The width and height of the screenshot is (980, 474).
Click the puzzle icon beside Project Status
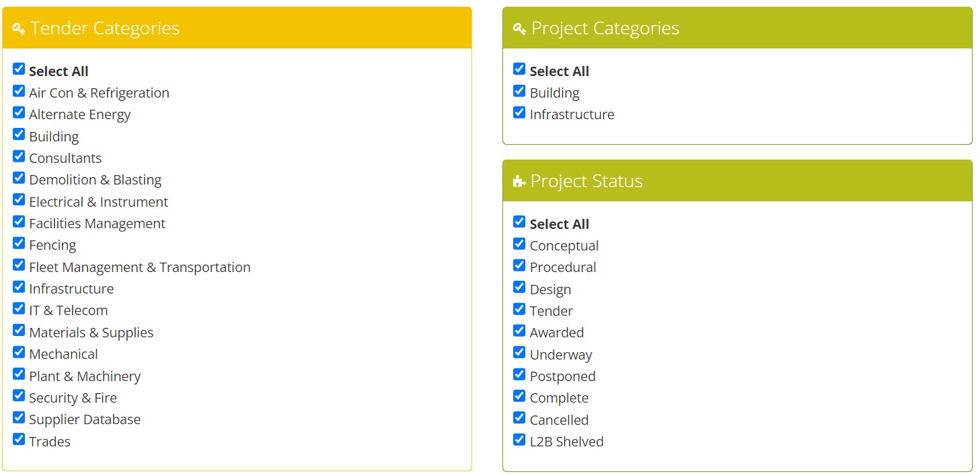519,181
